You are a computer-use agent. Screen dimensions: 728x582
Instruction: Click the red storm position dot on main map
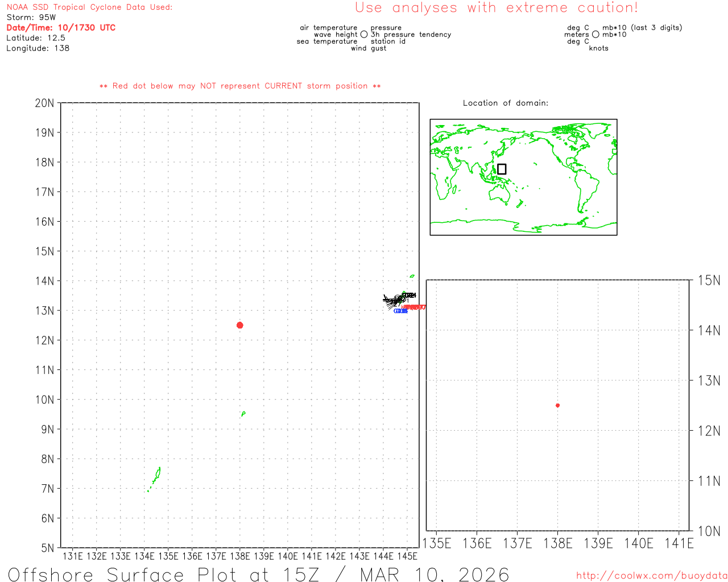click(x=239, y=325)
